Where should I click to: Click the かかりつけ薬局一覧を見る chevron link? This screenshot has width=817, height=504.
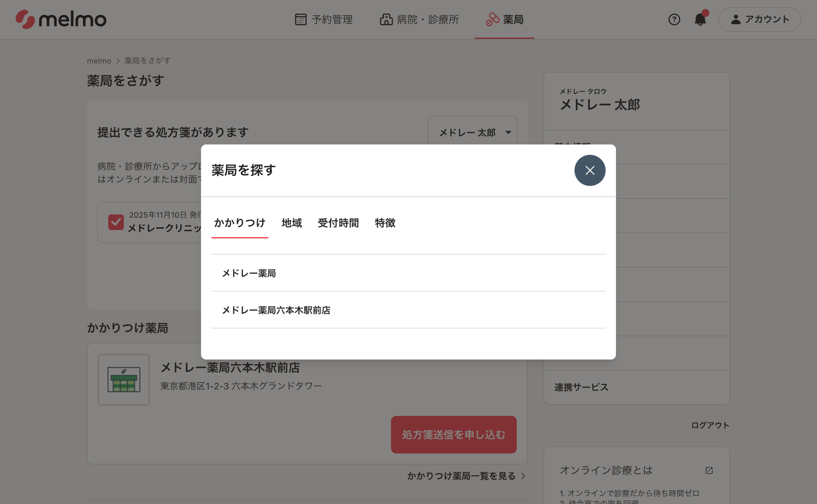pos(466,476)
